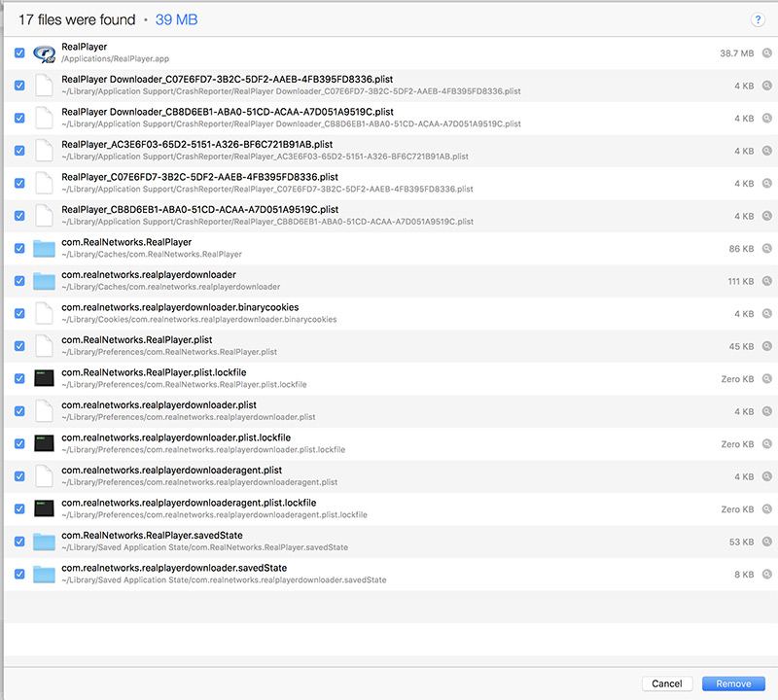Uncheck realplayerdownloaderagent.plist.lockfile checkbox
This screenshot has height=700, width=778.
pyautogui.click(x=19, y=509)
